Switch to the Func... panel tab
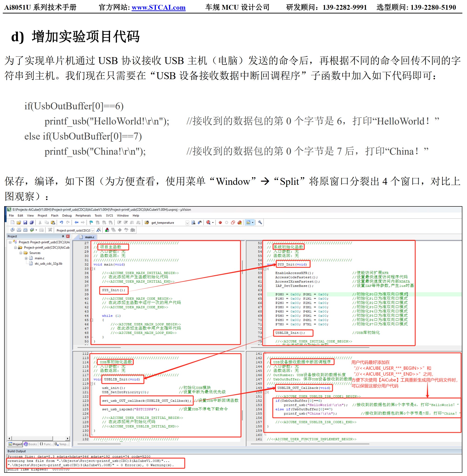The image size is (467, 476). pos(46,444)
